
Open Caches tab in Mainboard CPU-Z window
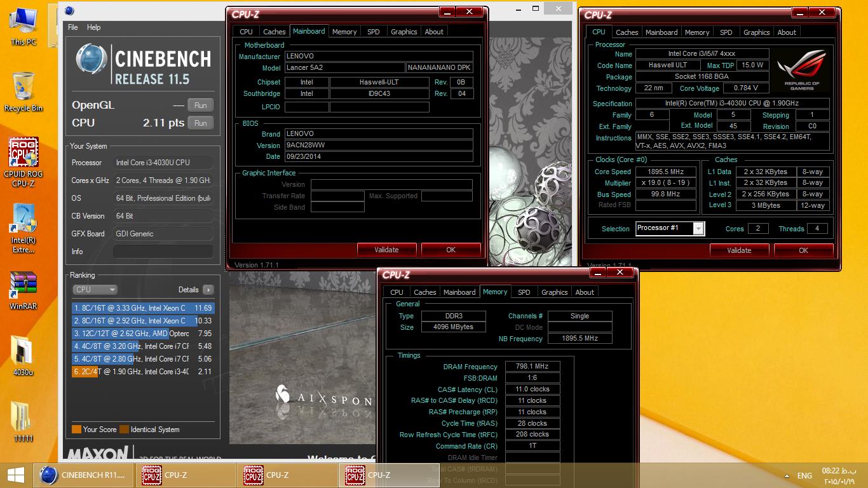point(275,32)
